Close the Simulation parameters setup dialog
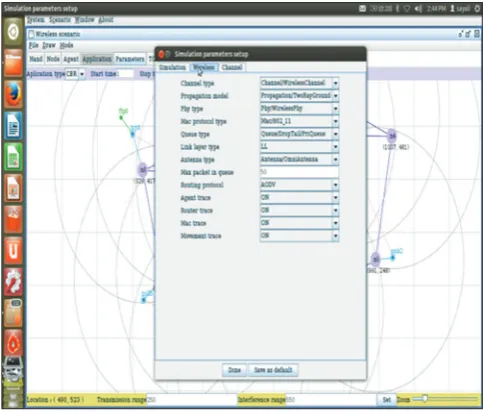The width and height of the screenshot is (483, 413). coord(161,54)
